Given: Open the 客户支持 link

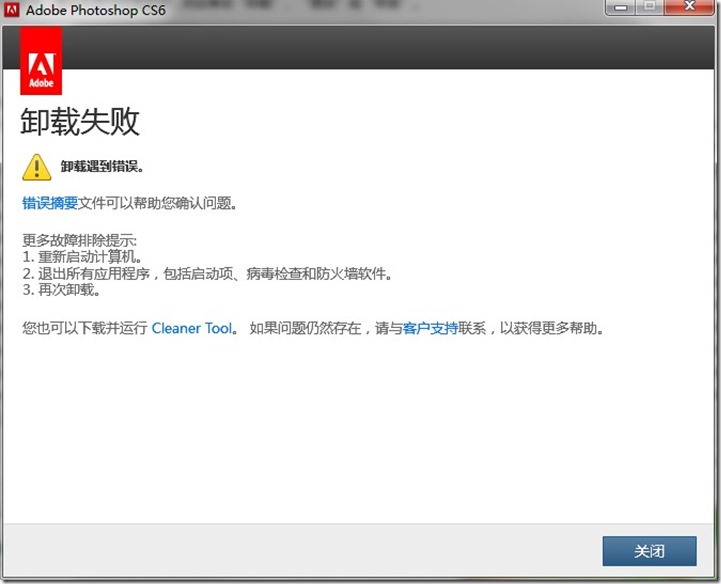Looking at the screenshot, I should (x=430, y=328).
